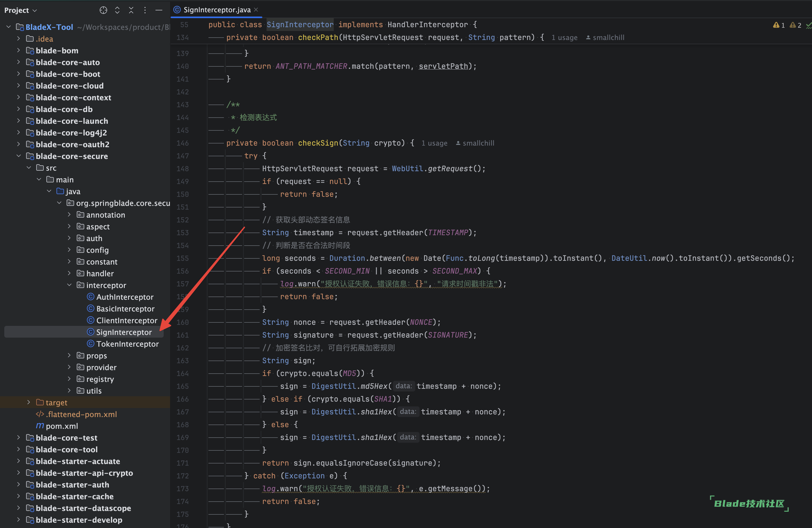Select the props package
Viewport: 812px width, 528px height.
coord(97,356)
